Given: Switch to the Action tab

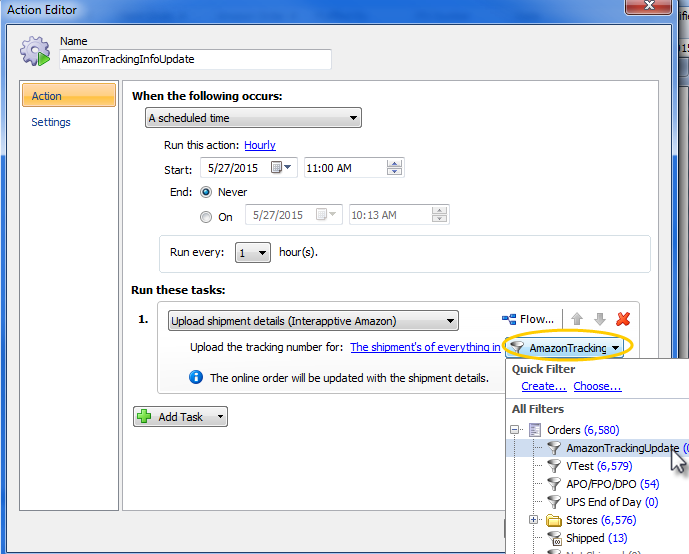Looking at the screenshot, I should tap(69, 95).
